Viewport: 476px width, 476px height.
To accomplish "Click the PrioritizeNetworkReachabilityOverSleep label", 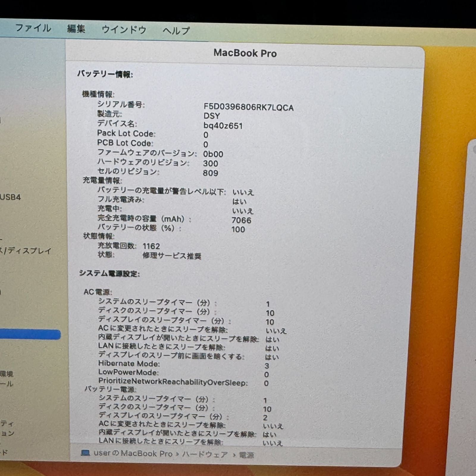I will click(x=173, y=382).
